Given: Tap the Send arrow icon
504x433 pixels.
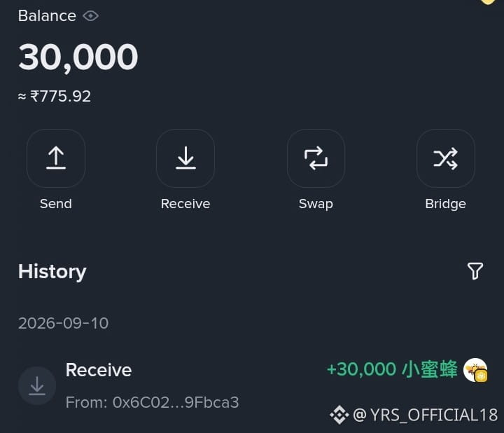Looking at the screenshot, I should 56,158.
